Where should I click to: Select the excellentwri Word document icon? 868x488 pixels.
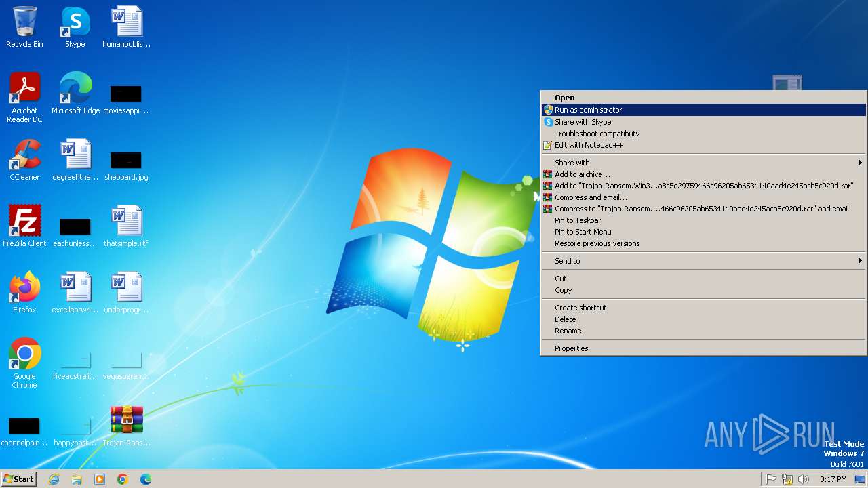[x=75, y=293]
